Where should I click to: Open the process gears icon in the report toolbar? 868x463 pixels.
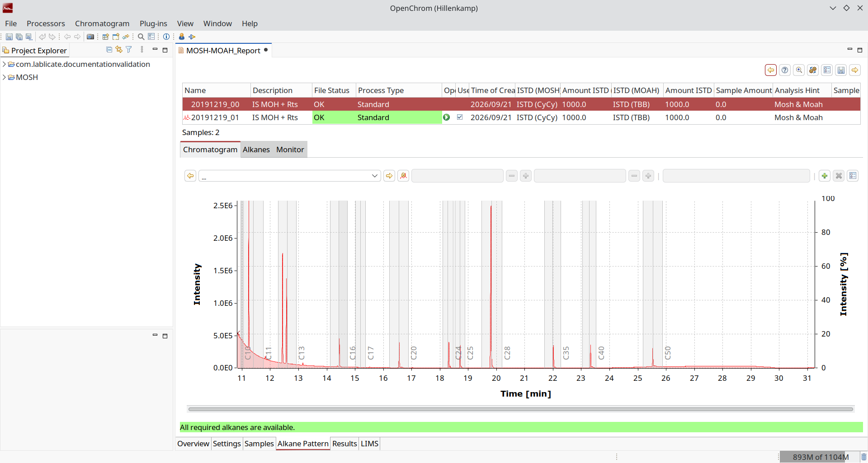click(x=813, y=70)
